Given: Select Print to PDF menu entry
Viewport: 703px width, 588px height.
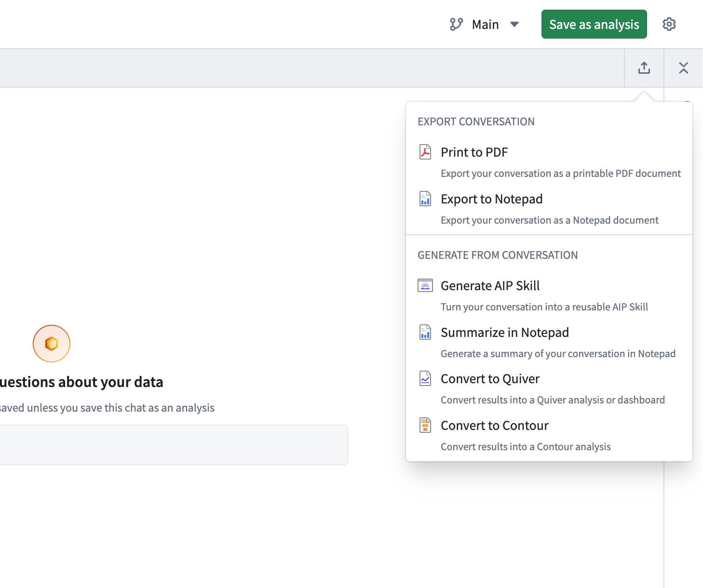Looking at the screenshot, I should point(549,162).
